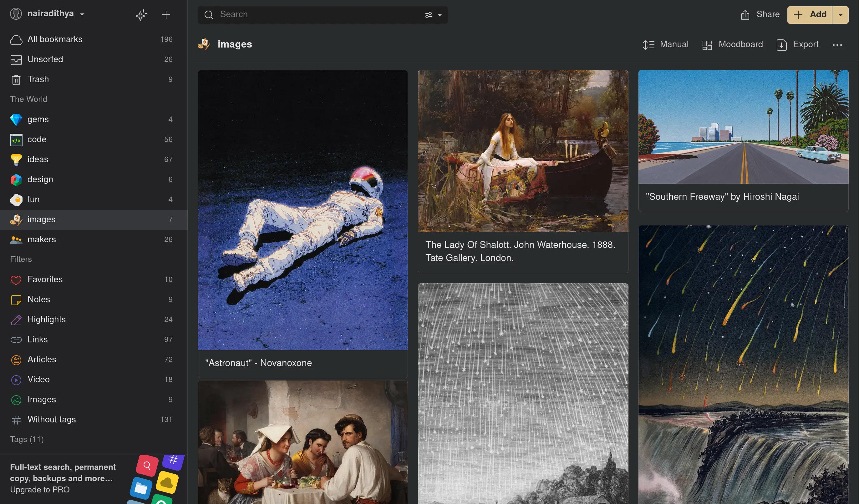Open the Southern Freeway image thumbnail
The height and width of the screenshot is (504, 859).
pos(743,127)
